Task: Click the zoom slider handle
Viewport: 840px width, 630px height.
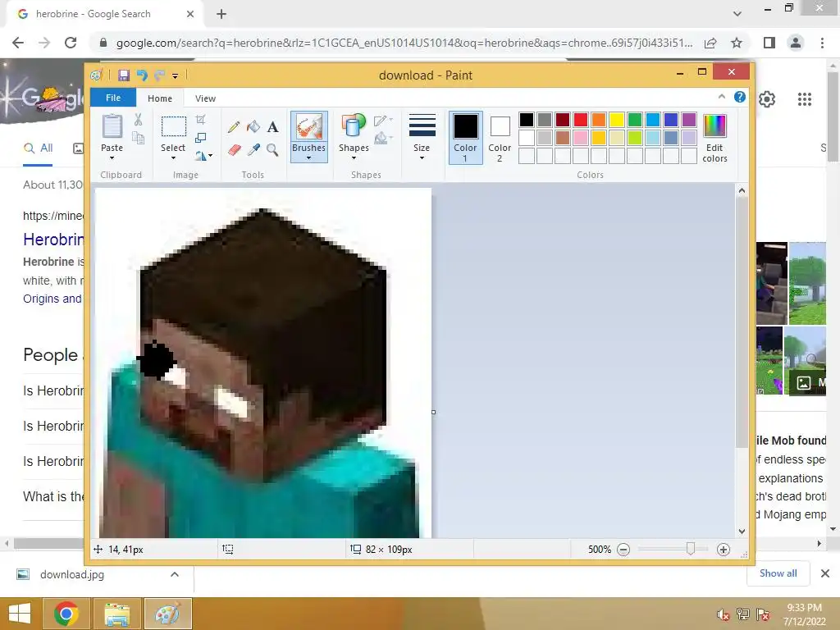Action: click(x=691, y=549)
